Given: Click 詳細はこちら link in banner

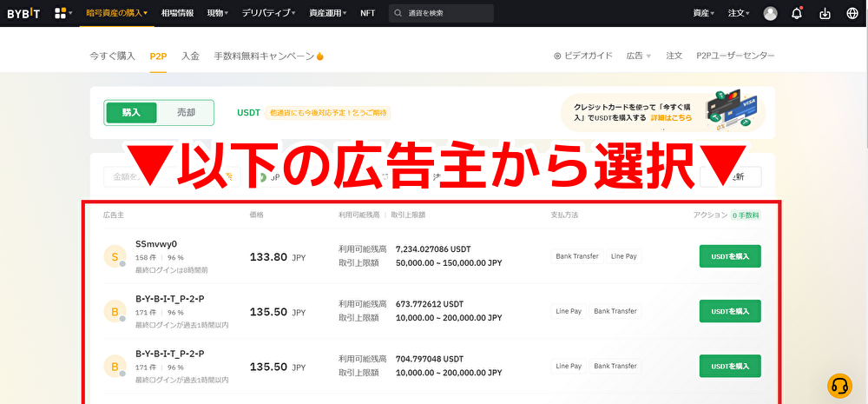Looking at the screenshot, I should tap(671, 117).
